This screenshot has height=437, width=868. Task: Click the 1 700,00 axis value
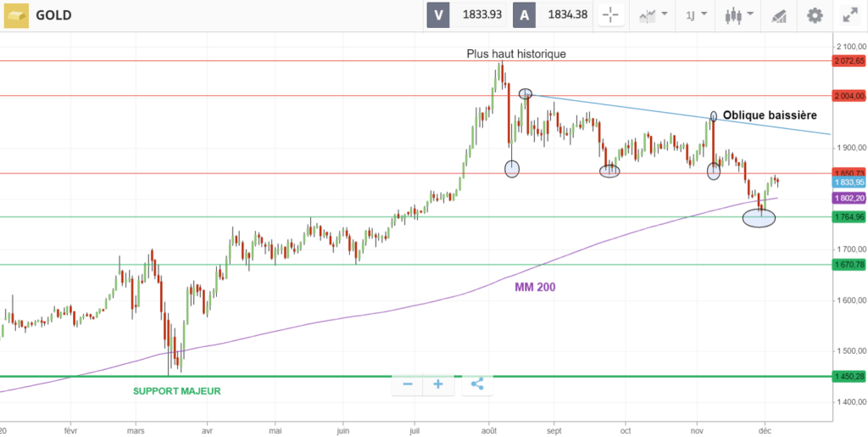point(850,249)
